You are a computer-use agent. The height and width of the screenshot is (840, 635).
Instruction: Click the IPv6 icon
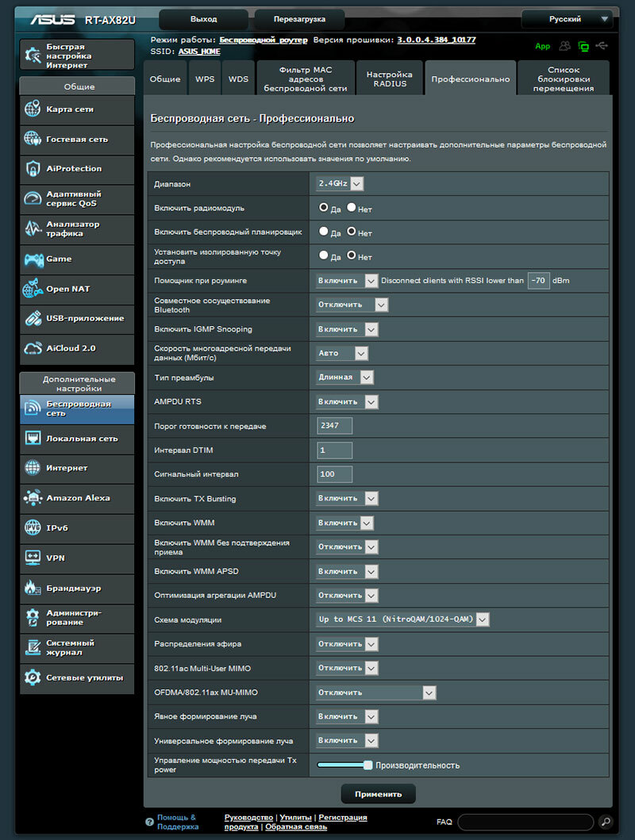pos(33,527)
